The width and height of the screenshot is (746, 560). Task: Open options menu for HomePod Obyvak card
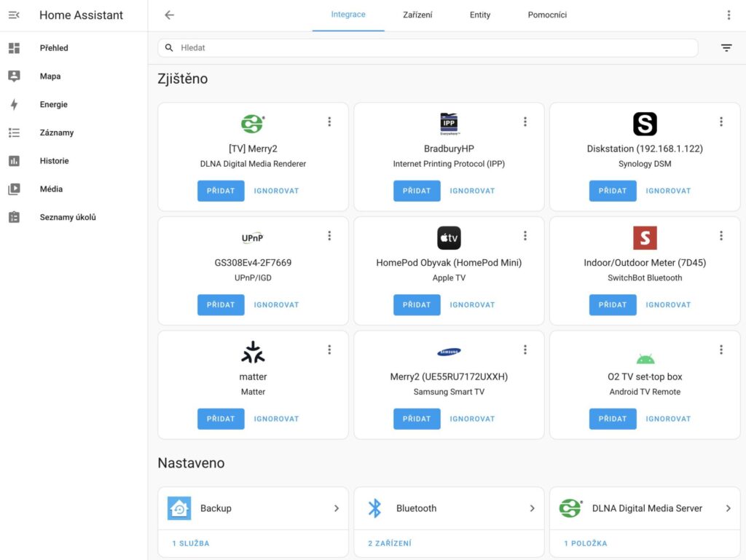click(x=525, y=236)
